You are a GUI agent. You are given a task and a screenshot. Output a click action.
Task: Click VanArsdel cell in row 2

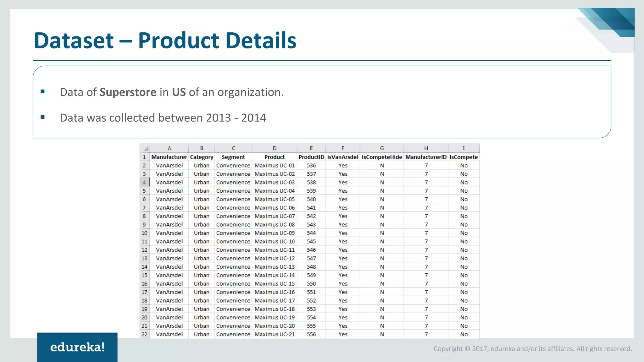click(169, 165)
